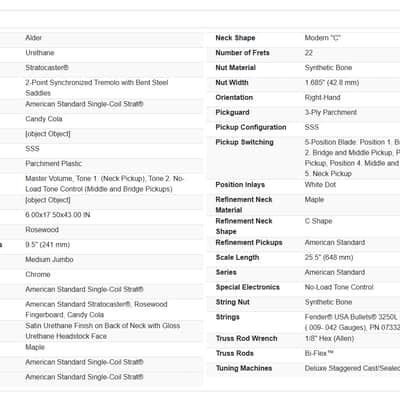Click the Neck Shape label
This screenshot has width=400, height=400.
tap(235, 38)
